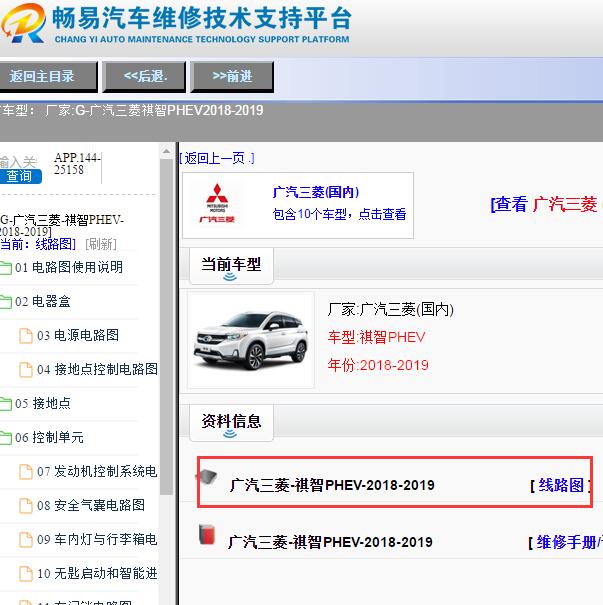The image size is (603, 605).
Task: Go back with <<后退 button
Action: 144,76
